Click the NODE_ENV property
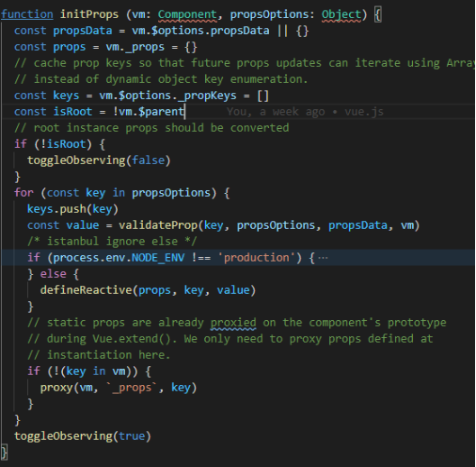 pyautogui.click(x=158, y=258)
